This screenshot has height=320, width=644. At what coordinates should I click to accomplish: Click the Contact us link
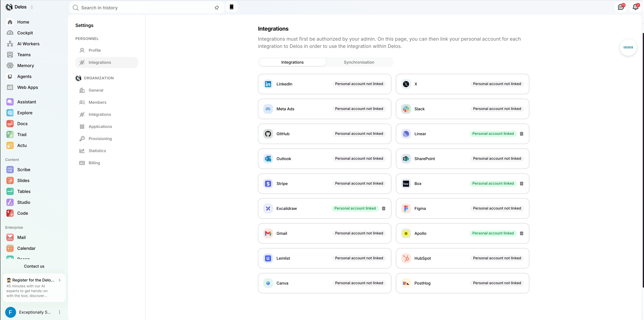34,266
